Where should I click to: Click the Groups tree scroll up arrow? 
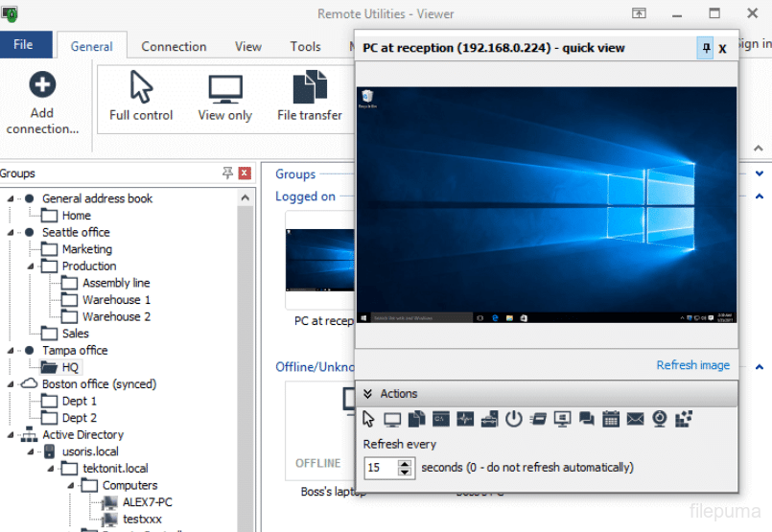[x=246, y=197]
